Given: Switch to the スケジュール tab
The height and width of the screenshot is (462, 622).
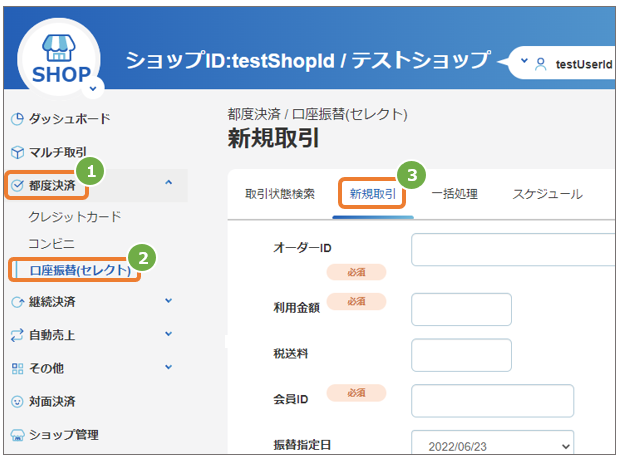Looking at the screenshot, I should click(x=547, y=194).
